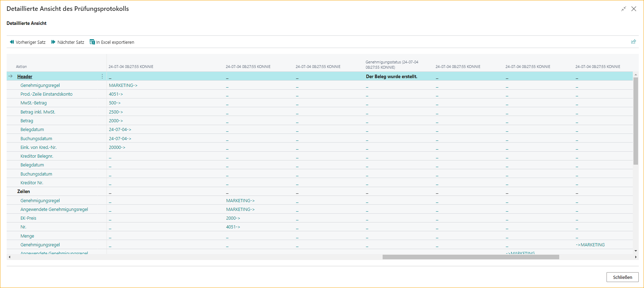This screenshot has height=288, width=644.
Task: Click the '2000->' EK-Preis value
Action: (233, 218)
